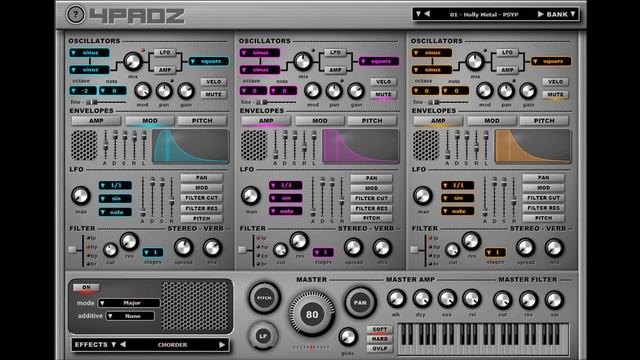Open the preset list dropdown arrow
Viewport: 640px width, 360px height.
click(x=418, y=14)
